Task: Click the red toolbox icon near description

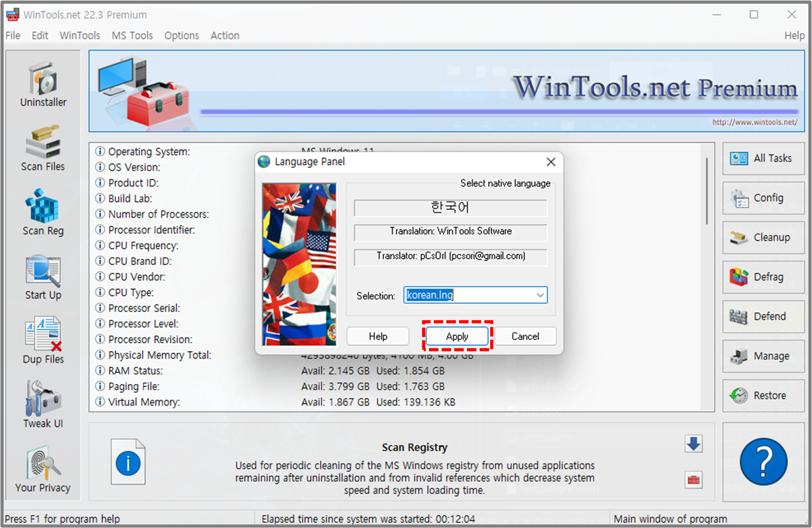Action: click(693, 479)
